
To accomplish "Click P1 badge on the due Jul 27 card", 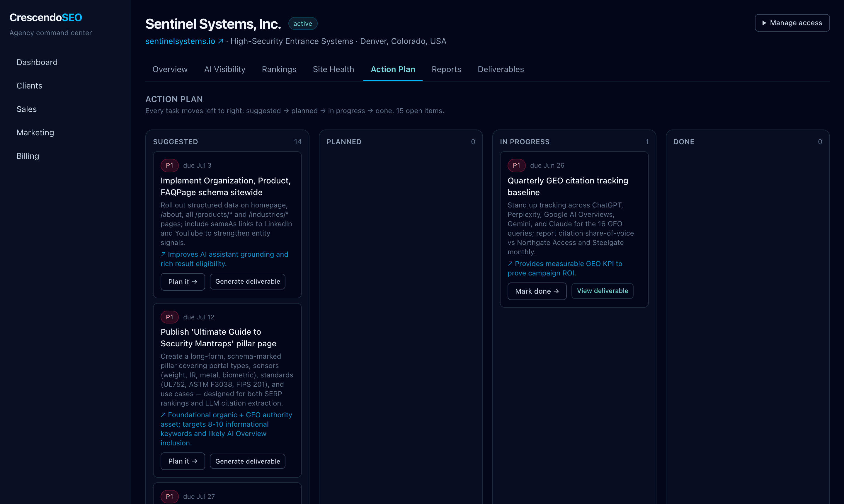I will point(169,497).
